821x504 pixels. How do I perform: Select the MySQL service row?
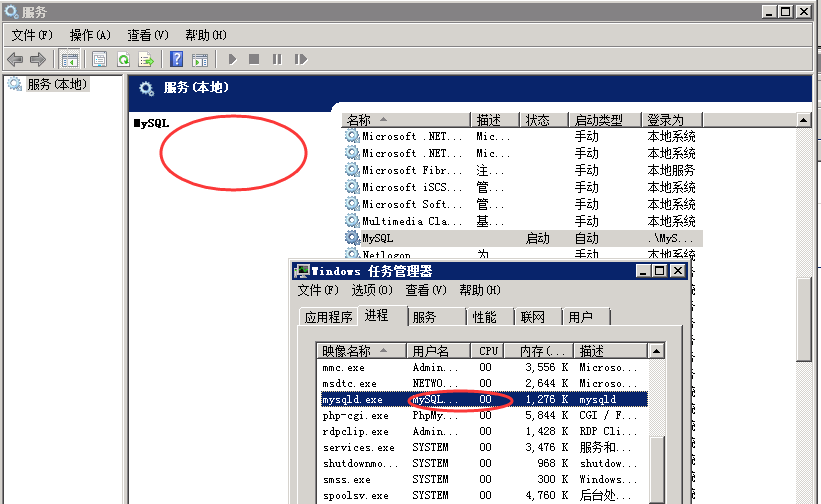click(x=523, y=238)
